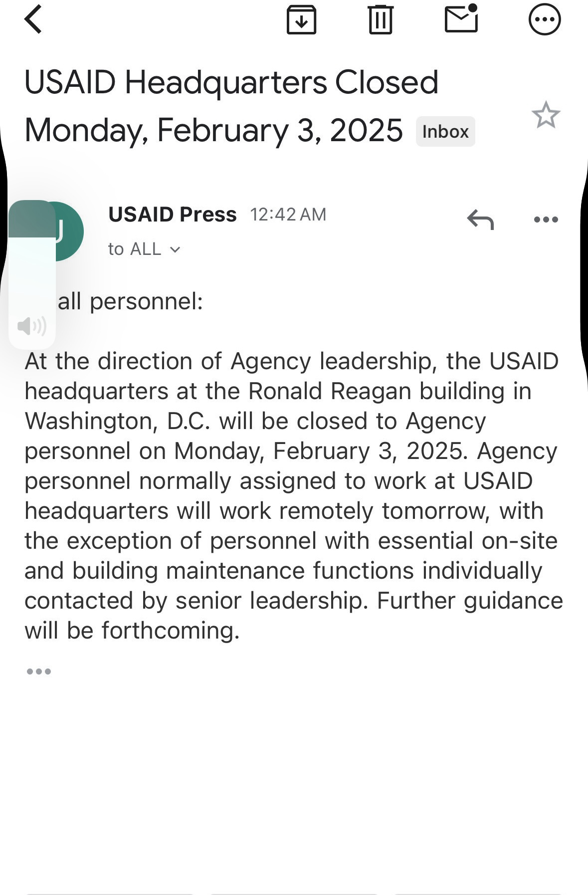Screen dimensions: 588x895
Task: Open USAID Press sender name
Action: pyautogui.click(x=173, y=215)
